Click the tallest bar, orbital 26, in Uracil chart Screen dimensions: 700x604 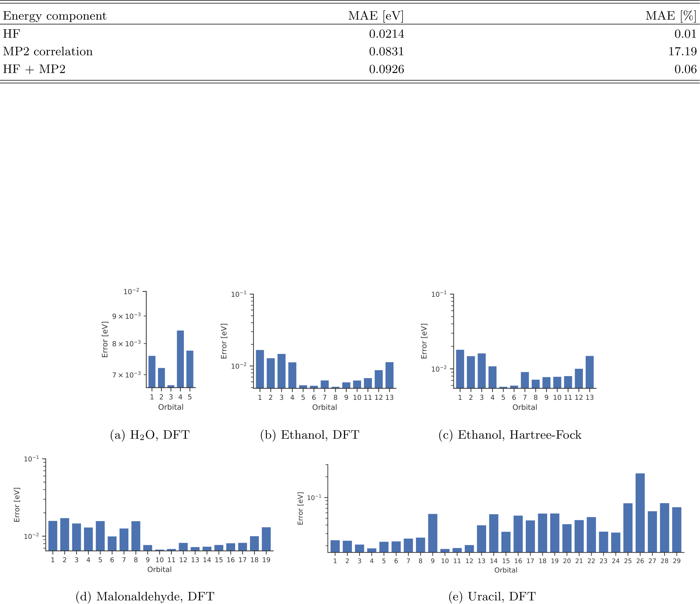click(640, 513)
